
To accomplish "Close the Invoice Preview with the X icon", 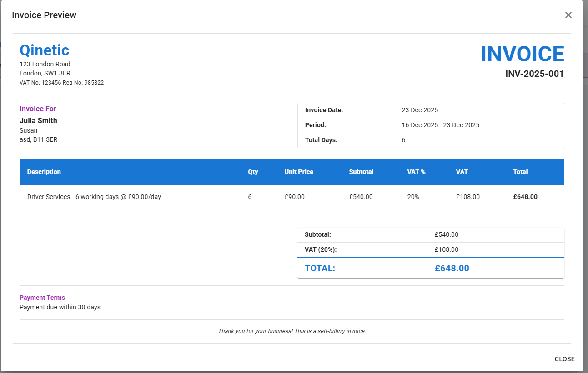I will click(568, 15).
